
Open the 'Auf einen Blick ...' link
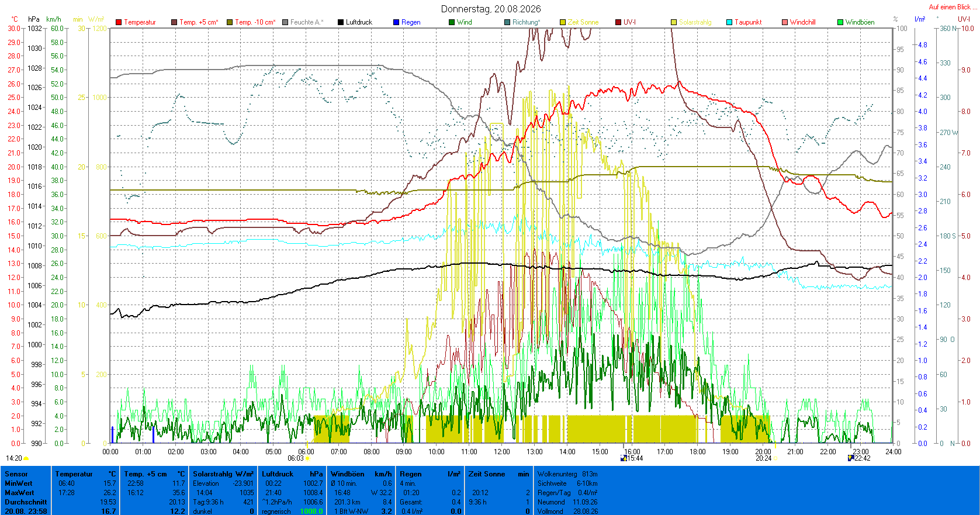(953, 7)
